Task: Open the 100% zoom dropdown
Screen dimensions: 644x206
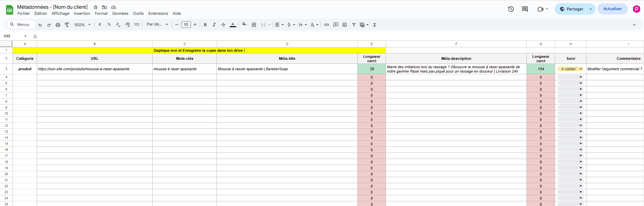Action: pos(83,25)
